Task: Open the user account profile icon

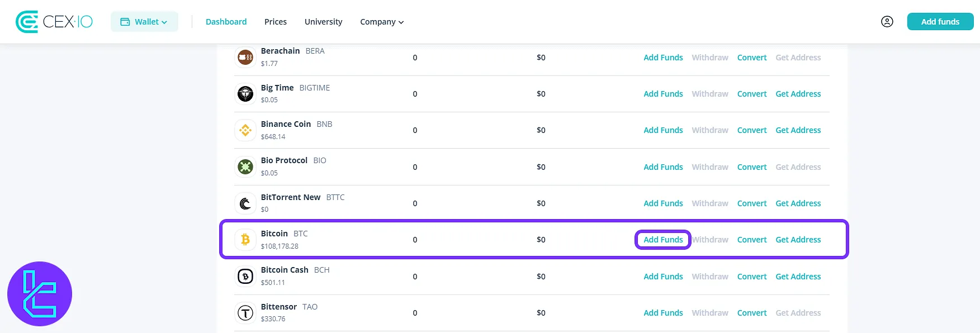Action: click(887, 22)
